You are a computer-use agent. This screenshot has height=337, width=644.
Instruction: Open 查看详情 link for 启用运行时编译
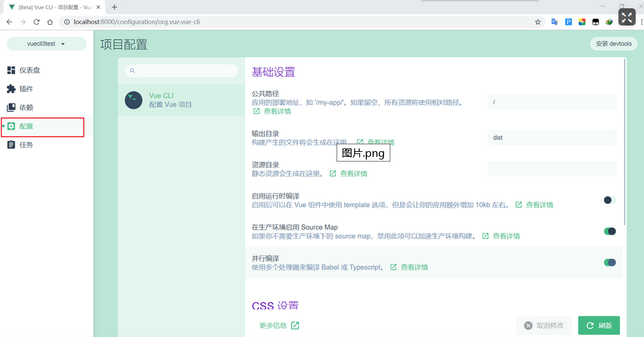(534, 205)
